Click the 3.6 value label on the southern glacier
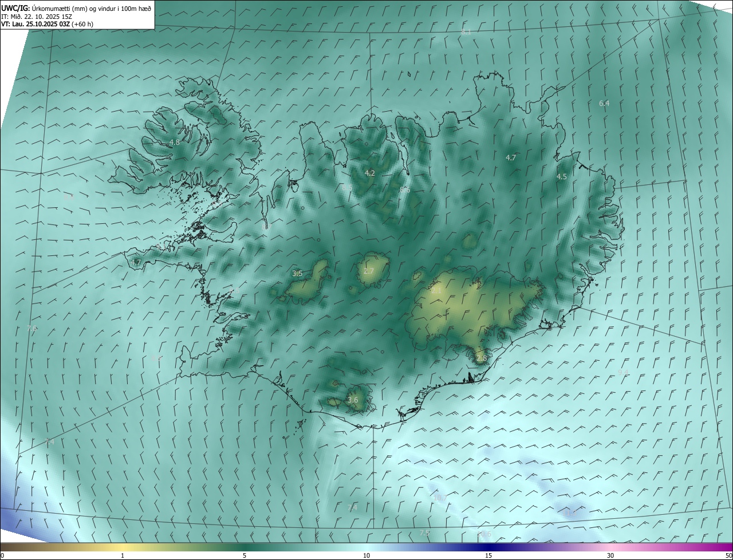The width and height of the screenshot is (733, 560). pos(353,400)
